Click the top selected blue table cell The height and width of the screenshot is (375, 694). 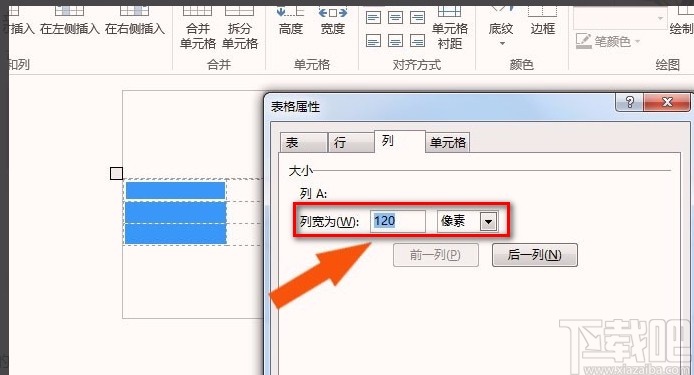tap(175, 190)
